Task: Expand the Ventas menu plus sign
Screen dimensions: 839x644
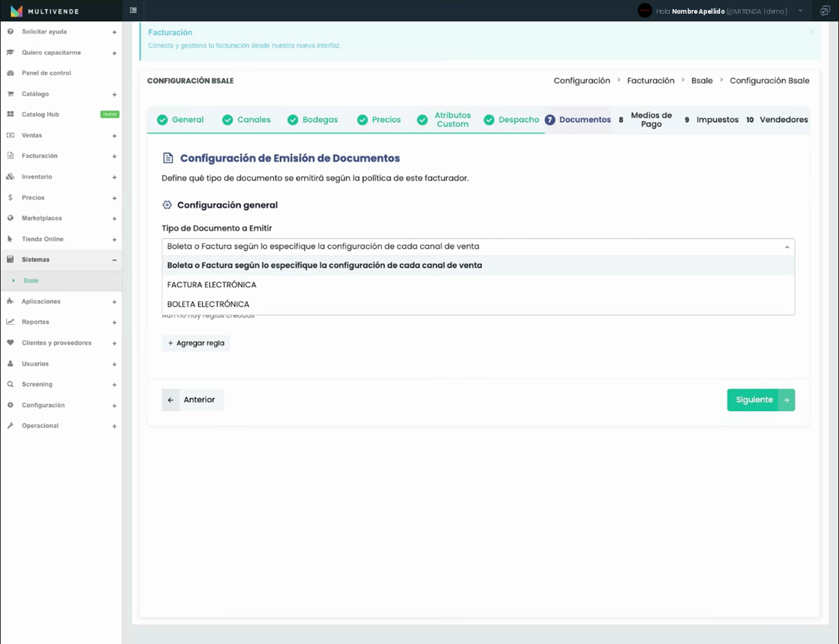Action: click(x=114, y=136)
